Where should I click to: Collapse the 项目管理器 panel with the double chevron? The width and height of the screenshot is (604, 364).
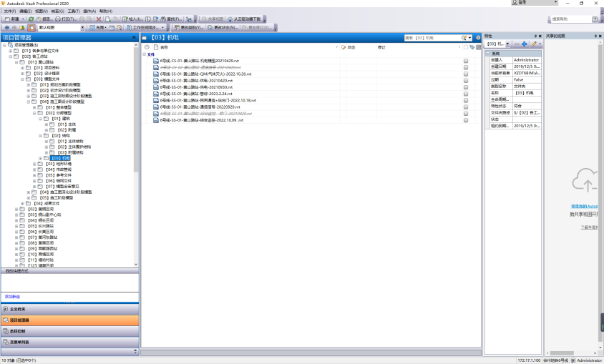pos(135,36)
